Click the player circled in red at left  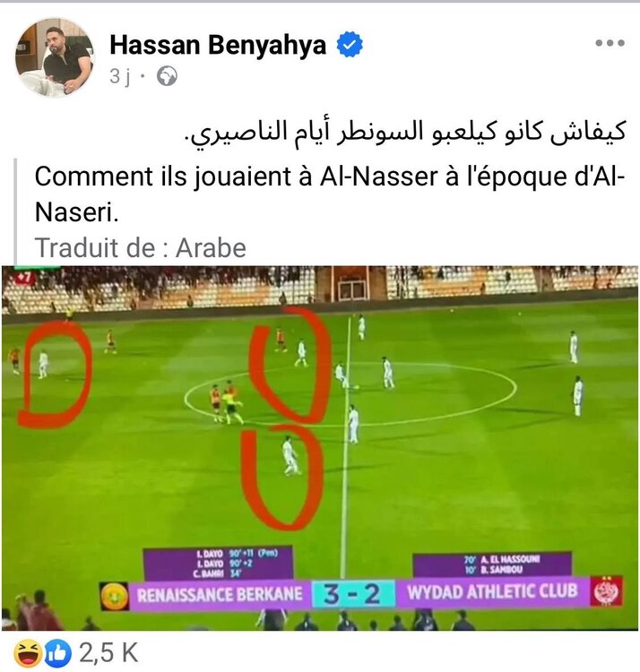pos(43,365)
